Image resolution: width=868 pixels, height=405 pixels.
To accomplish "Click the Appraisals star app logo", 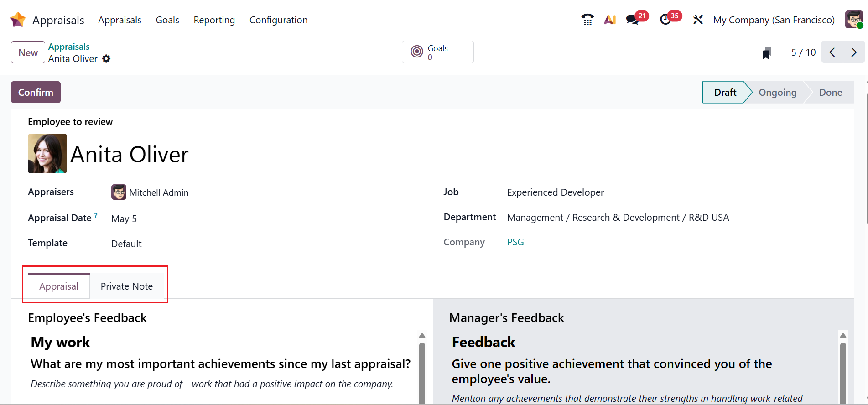I will pos(18,20).
